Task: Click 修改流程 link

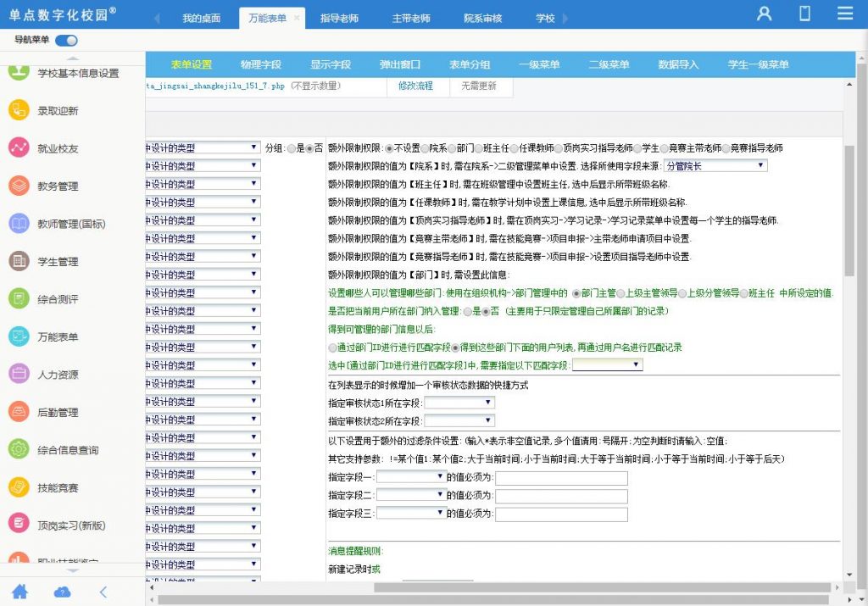Action: [x=415, y=86]
